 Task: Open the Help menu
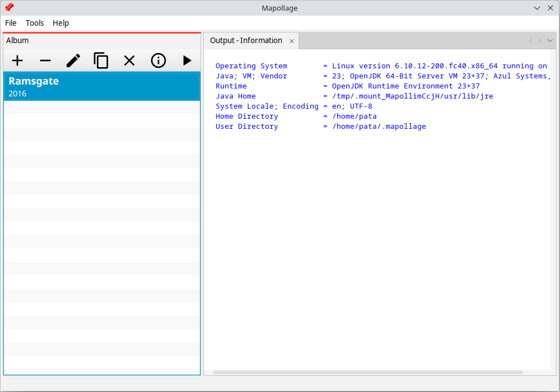pyautogui.click(x=60, y=23)
